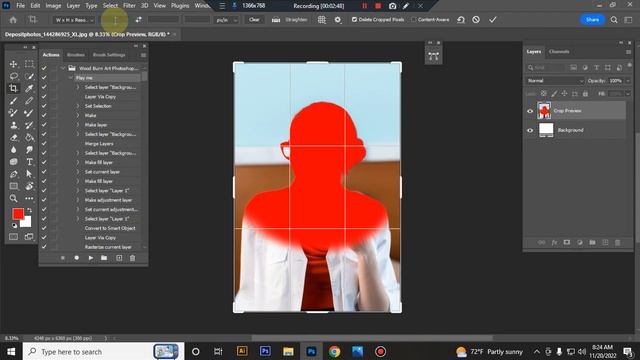Click Crop Preview layer thumbnail

[544, 111]
